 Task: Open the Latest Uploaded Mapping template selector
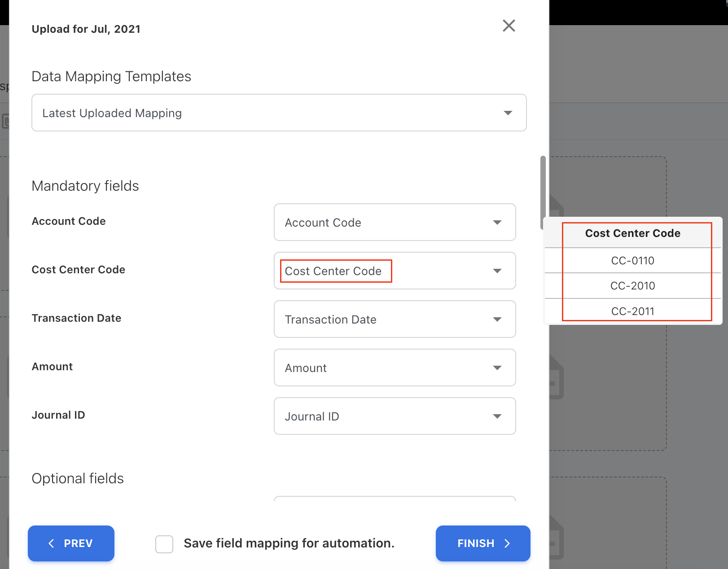(x=278, y=113)
